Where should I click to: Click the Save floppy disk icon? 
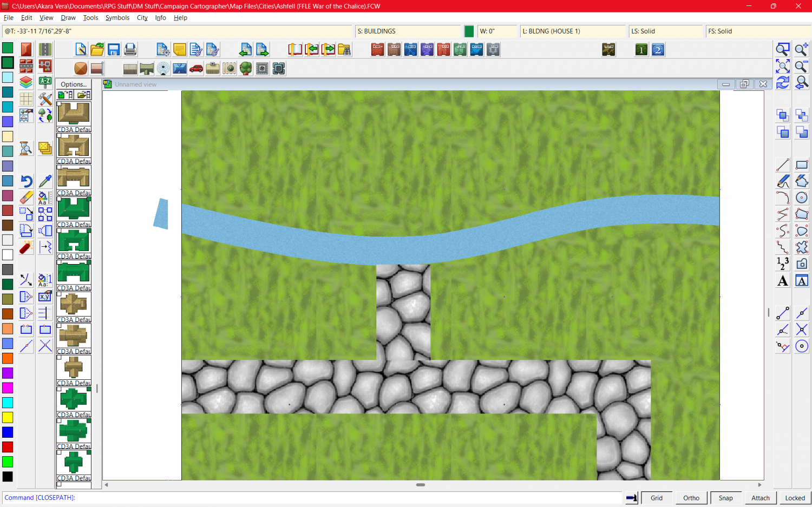pyautogui.click(x=114, y=50)
